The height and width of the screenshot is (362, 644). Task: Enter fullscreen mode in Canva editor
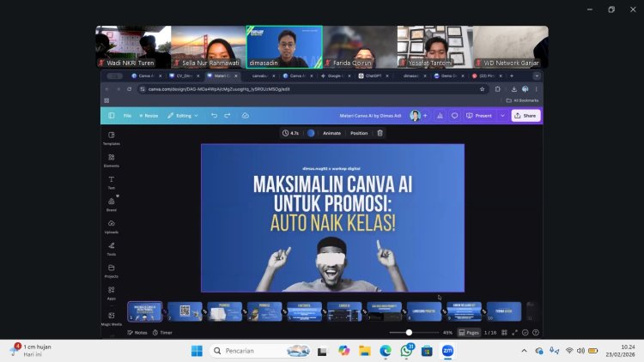[x=514, y=333]
